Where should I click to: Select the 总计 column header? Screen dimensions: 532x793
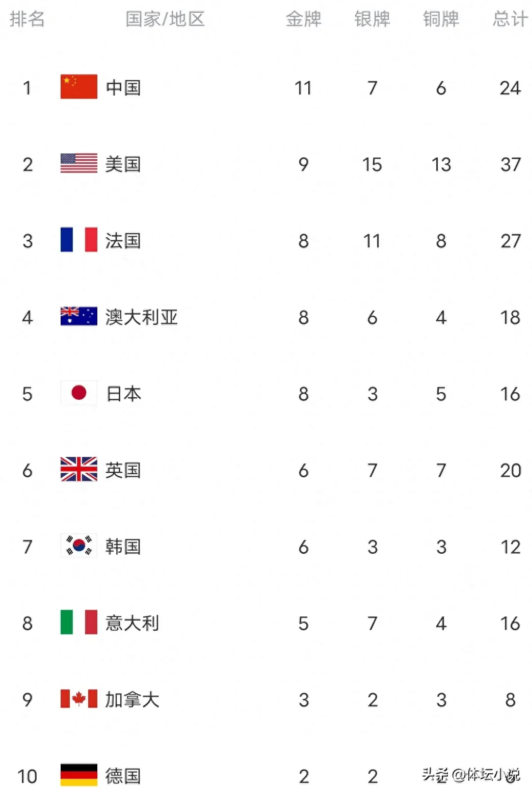[510, 19]
